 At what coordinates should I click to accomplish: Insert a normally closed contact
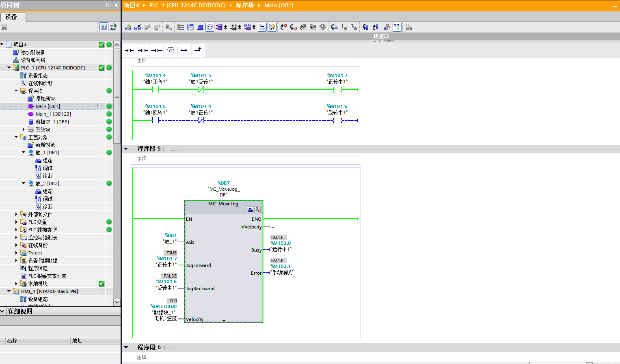pyautogui.click(x=143, y=50)
